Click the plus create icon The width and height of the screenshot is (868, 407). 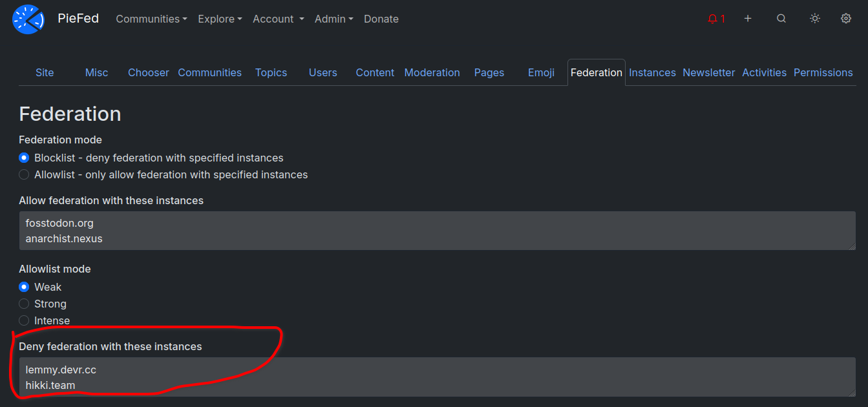click(748, 19)
